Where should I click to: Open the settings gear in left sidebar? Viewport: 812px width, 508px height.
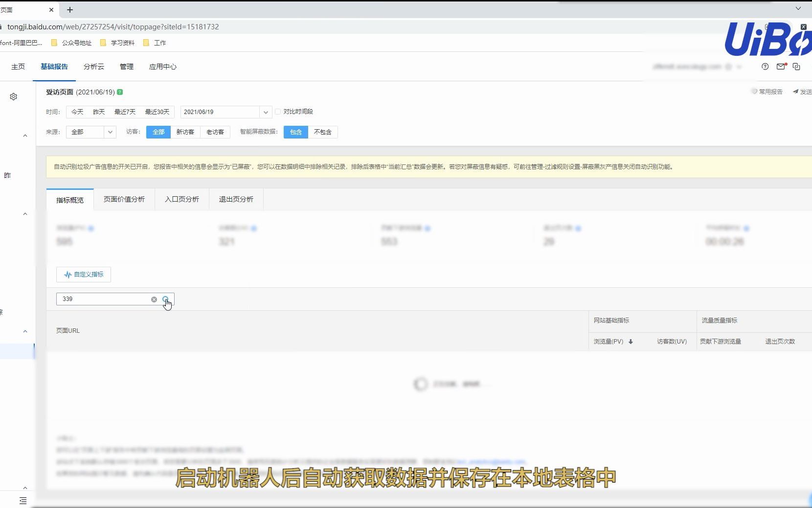[x=13, y=96]
